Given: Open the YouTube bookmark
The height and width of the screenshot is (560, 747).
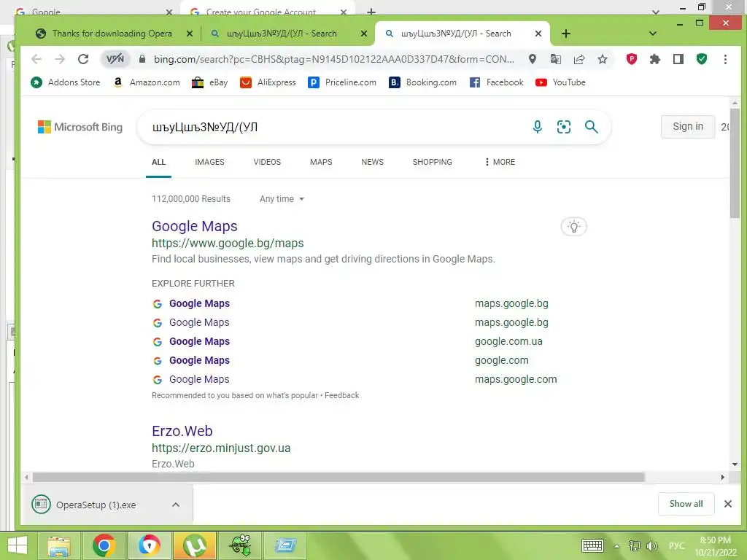Looking at the screenshot, I should 560,82.
